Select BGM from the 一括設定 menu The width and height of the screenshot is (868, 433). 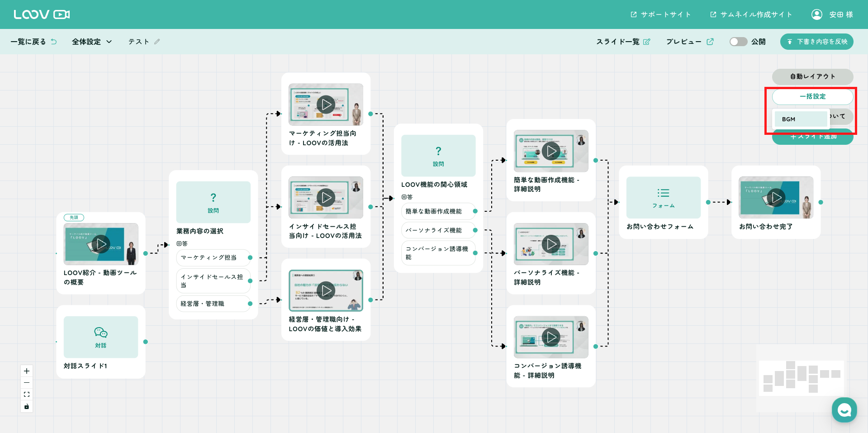(801, 119)
